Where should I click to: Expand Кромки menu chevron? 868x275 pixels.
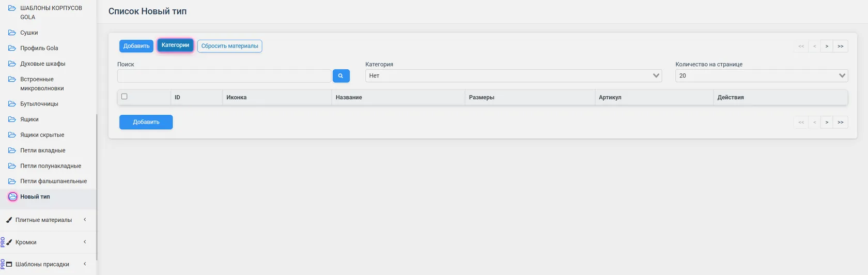[x=85, y=242]
